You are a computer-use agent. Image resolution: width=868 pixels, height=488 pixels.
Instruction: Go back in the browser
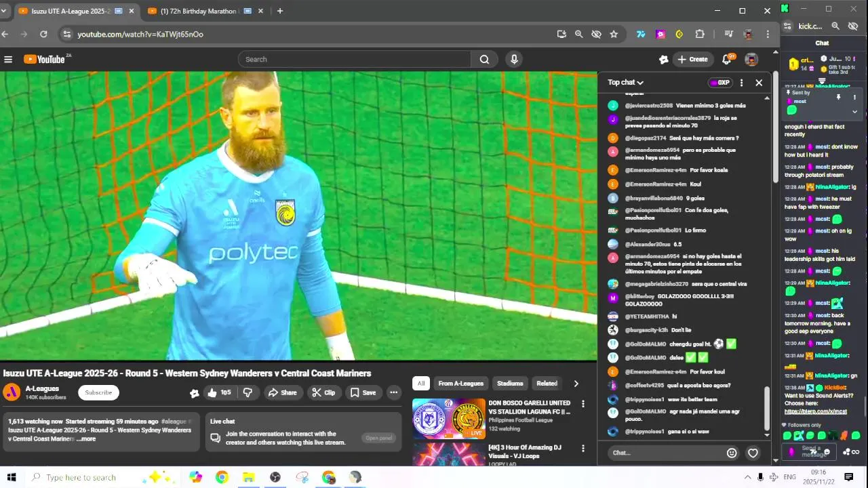(x=5, y=34)
